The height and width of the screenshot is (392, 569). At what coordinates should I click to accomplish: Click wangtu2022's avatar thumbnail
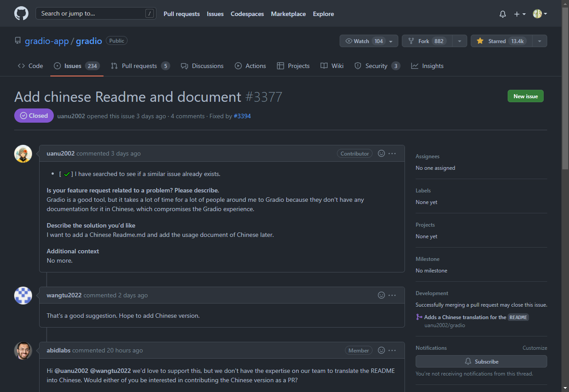(23, 296)
